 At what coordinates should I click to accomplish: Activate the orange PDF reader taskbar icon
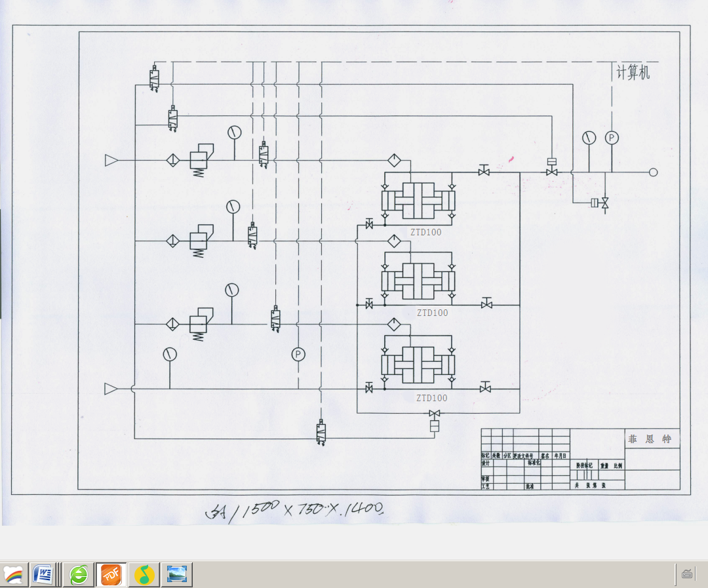tap(110, 575)
